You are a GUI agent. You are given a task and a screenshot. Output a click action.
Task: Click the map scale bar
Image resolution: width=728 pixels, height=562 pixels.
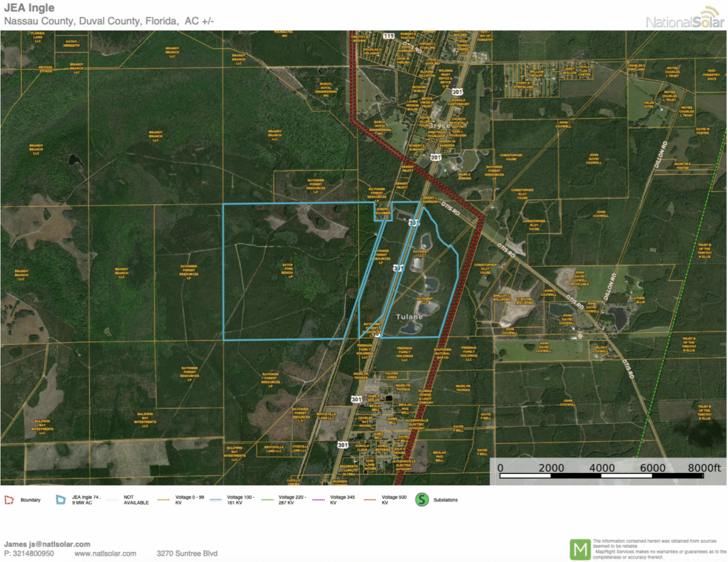click(609, 475)
